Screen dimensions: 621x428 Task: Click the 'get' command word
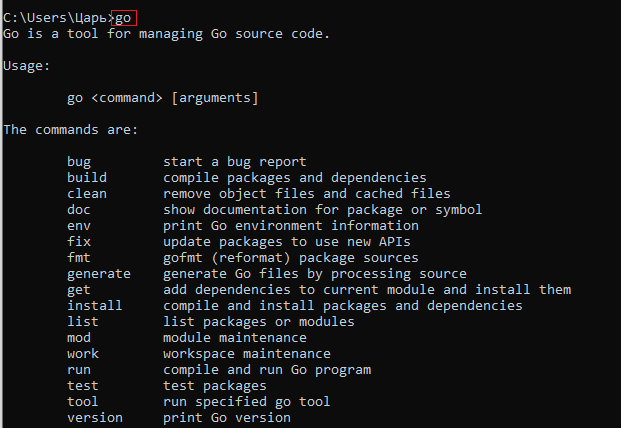coord(79,290)
